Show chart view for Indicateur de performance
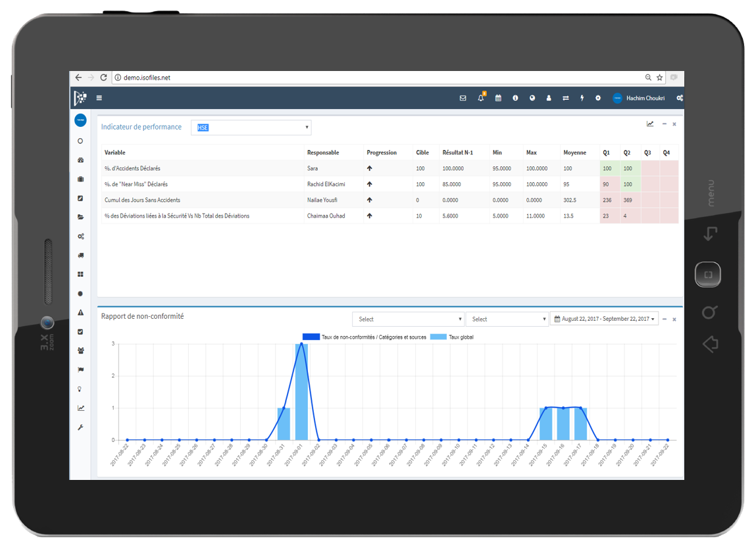756x547 pixels. [x=650, y=124]
